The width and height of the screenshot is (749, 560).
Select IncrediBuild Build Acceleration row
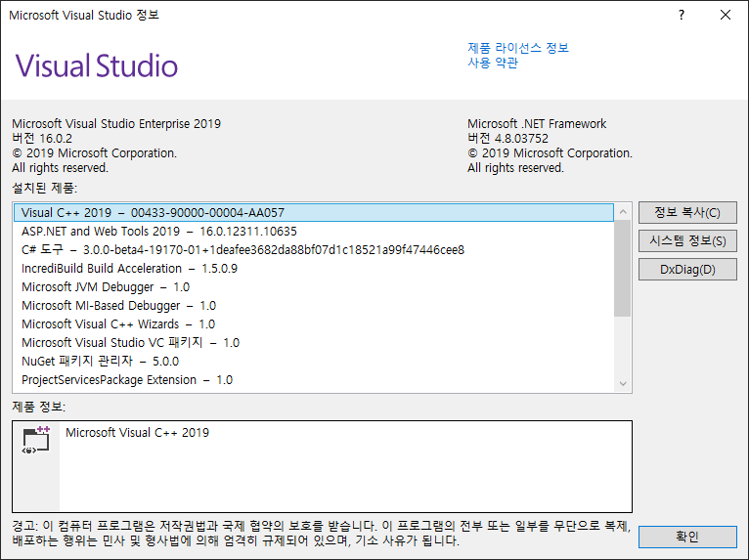point(314,269)
